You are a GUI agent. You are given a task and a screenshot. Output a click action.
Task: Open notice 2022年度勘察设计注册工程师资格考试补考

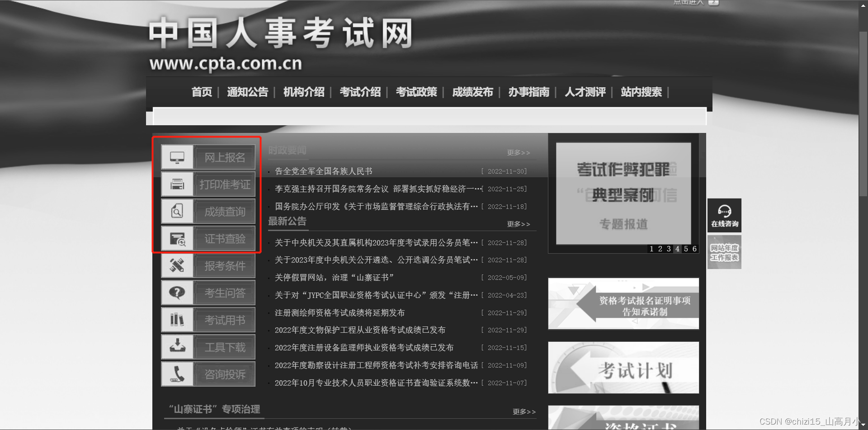click(x=376, y=365)
